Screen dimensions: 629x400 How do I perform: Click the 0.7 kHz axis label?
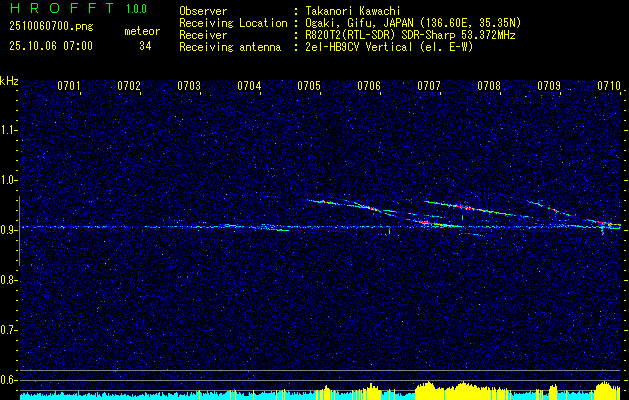[8, 330]
